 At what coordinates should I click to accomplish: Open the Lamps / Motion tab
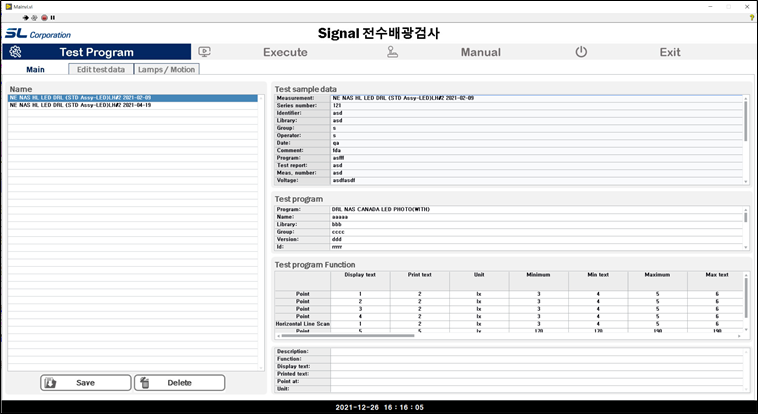167,69
